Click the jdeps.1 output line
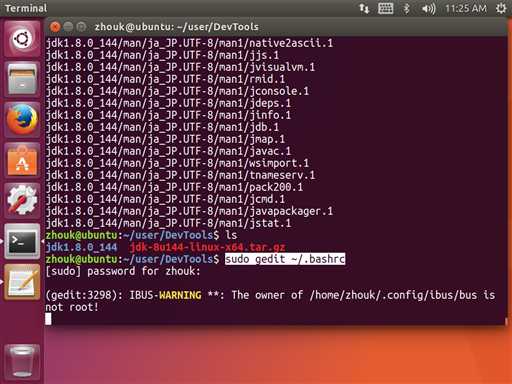This screenshot has height=384, width=512. [168, 103]
